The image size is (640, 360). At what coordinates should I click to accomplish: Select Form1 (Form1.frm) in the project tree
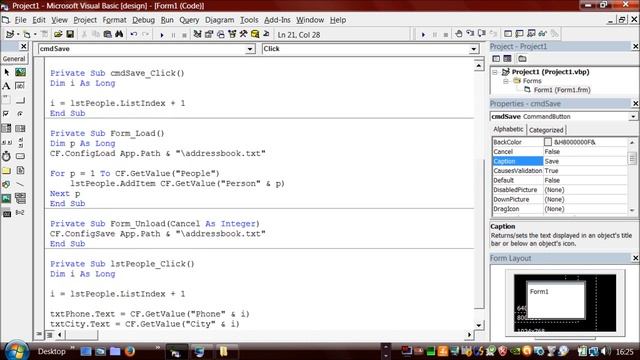click(x=562, y=90)
